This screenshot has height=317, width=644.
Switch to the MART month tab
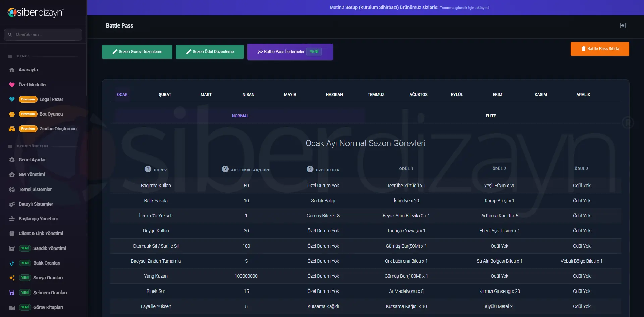[x=206, y=95]
